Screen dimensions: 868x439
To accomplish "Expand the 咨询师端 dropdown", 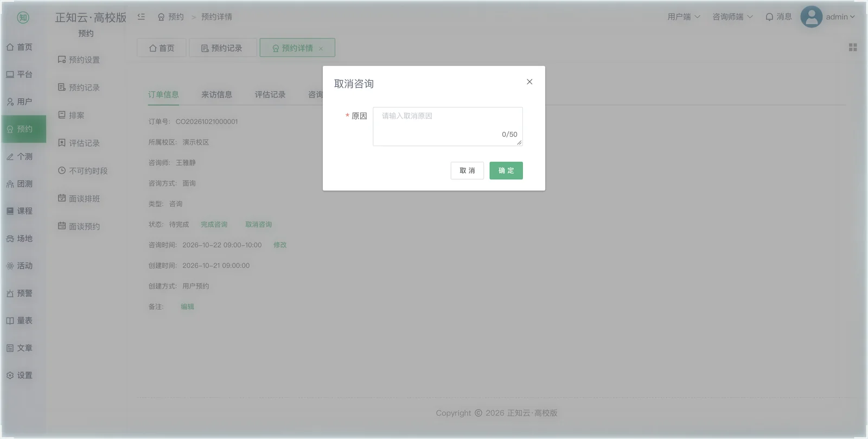I will click(732, 17).
